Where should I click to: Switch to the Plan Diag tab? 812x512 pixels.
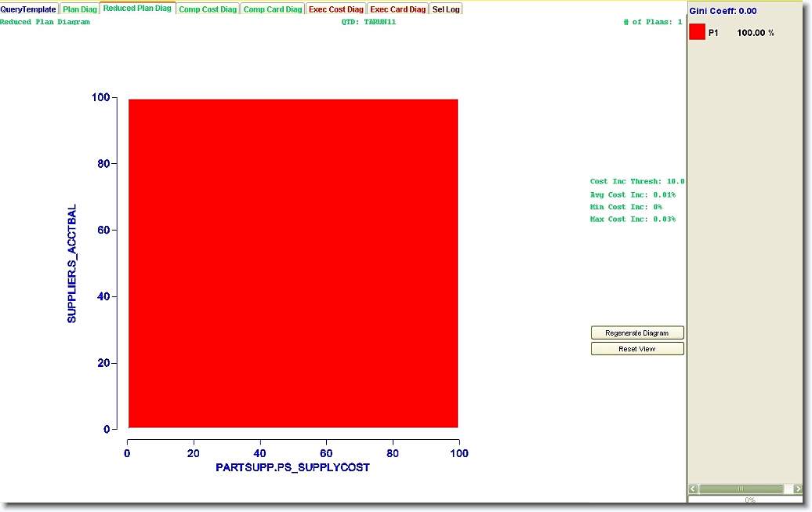pos(80,9)
